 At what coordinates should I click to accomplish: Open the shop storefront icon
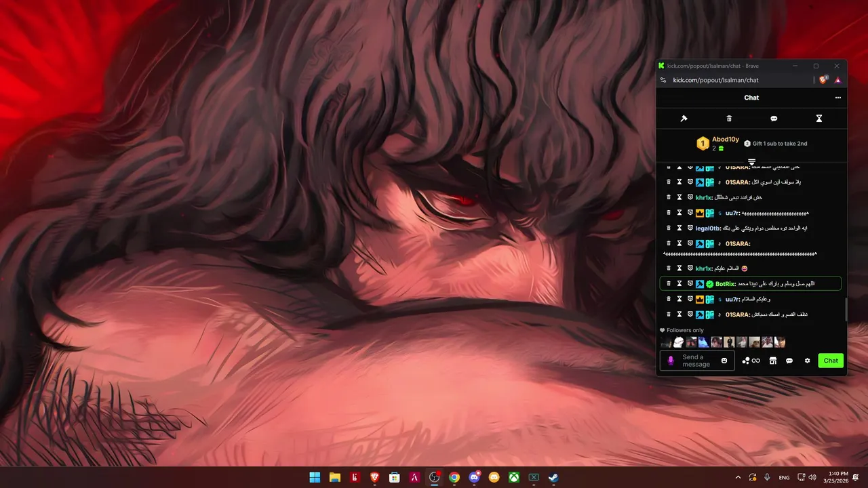coord(772,361)
